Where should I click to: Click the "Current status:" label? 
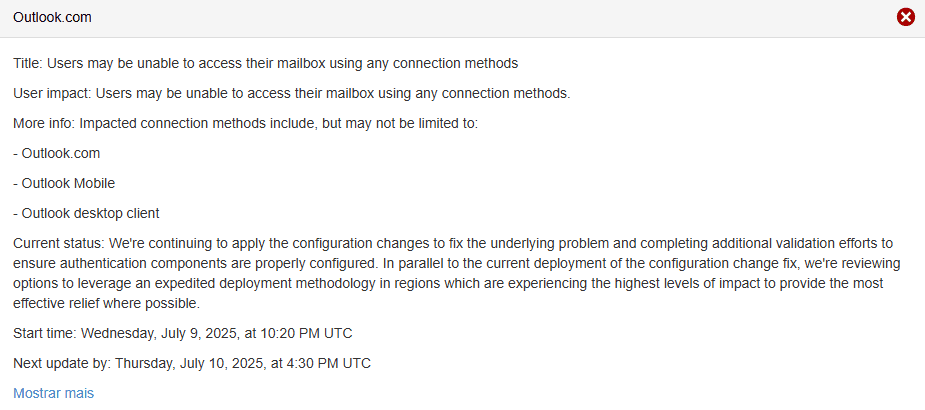click(59, 243)
